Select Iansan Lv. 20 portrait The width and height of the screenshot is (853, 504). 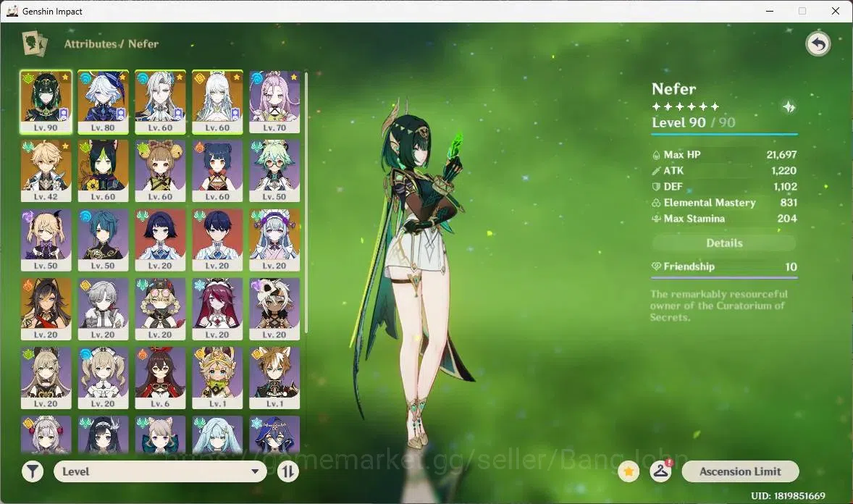(x=274, y=309)
